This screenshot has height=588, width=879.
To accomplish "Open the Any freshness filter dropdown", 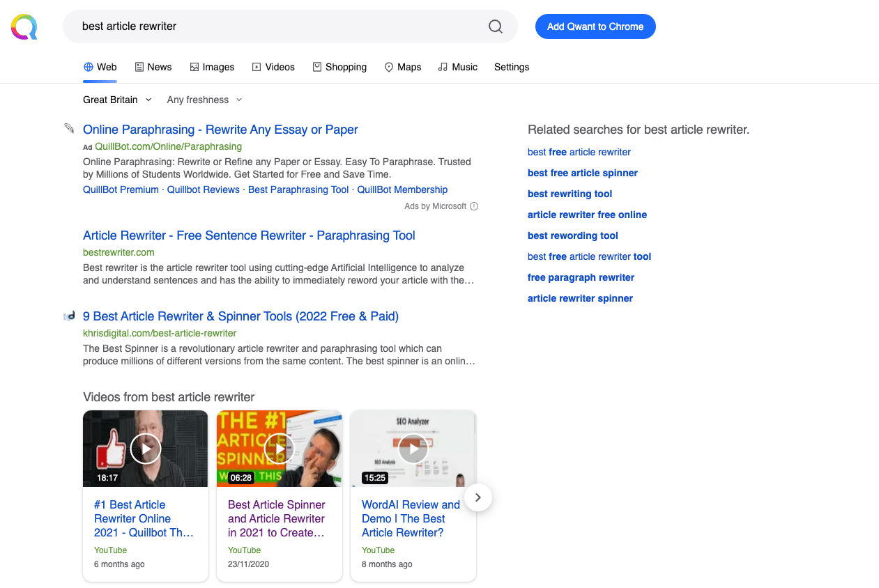I will 203,100.
